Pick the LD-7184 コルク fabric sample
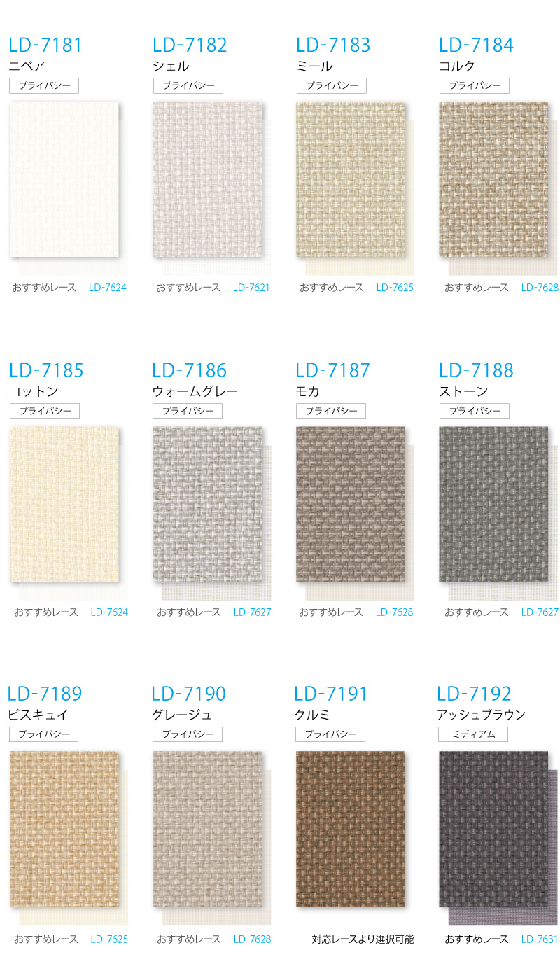Screen dimensions: 560x980 coord(493,180)
